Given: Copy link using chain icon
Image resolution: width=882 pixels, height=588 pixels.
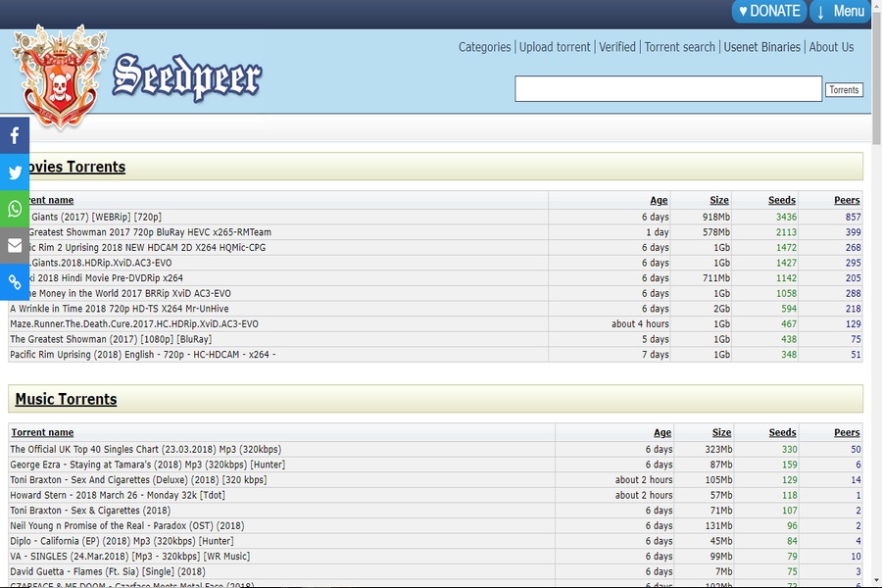Looking at the screenshot, I should coord(15,282).
